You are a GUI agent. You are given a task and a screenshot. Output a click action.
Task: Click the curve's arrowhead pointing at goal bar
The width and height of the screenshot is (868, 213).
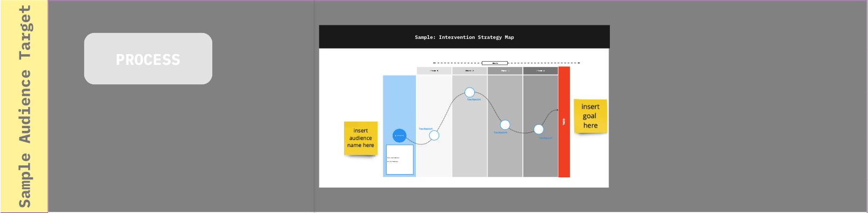[556, 110]
